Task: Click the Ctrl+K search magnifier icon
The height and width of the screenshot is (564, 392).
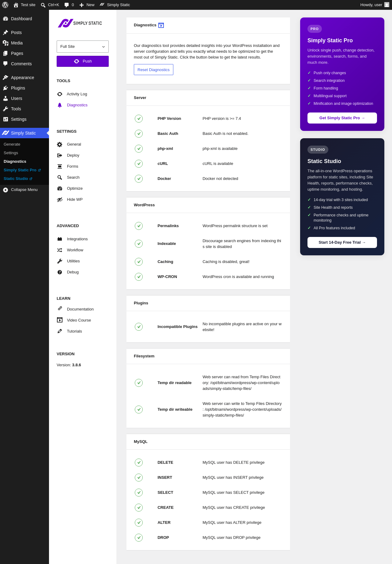Action: pyautogui.click(x=43, y=5)
